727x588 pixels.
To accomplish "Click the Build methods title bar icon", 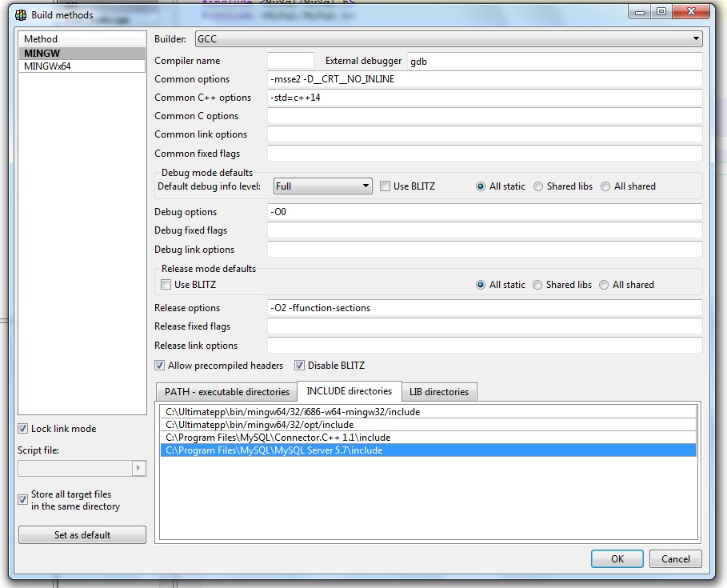I will click(x=21, y=14).
